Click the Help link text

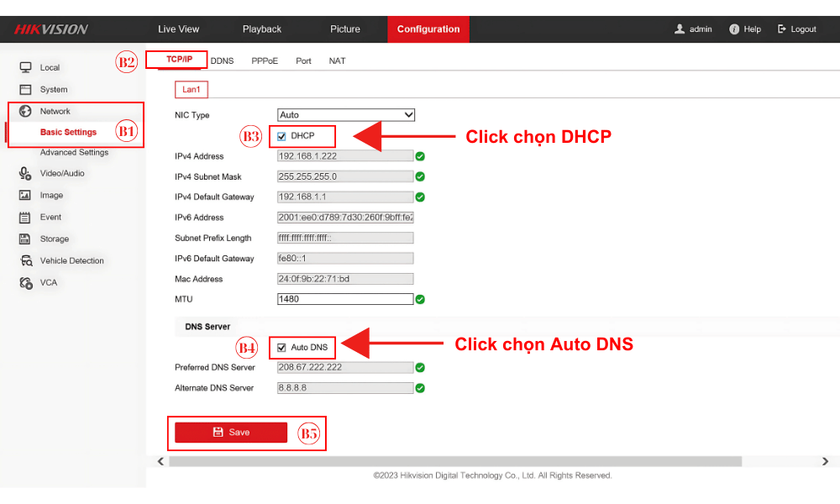coord(752,29)
